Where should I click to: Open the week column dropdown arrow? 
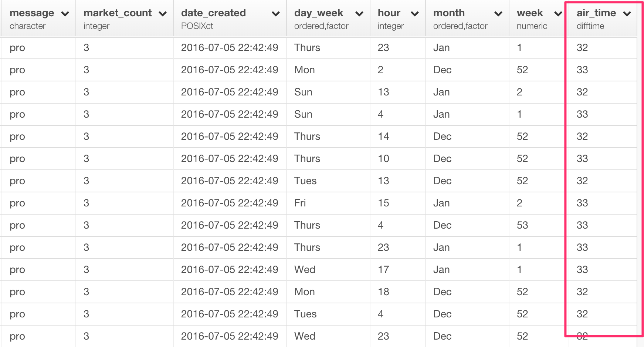pos(558,14)
